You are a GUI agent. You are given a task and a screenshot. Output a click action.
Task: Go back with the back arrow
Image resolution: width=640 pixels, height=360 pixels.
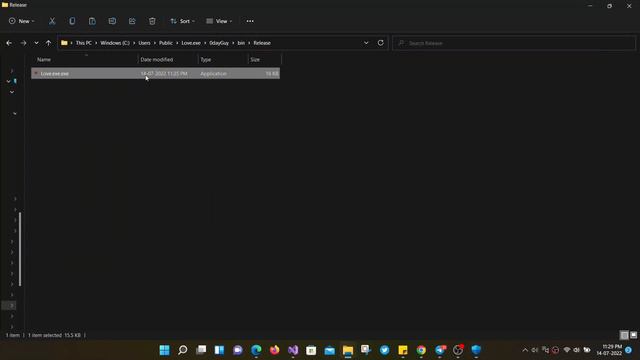[9, 43]
